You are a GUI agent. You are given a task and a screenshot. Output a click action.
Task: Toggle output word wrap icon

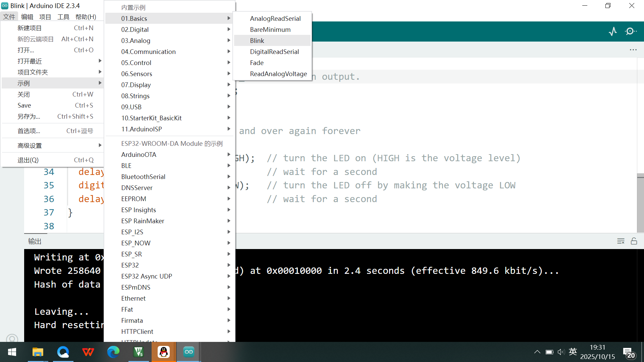621,241
